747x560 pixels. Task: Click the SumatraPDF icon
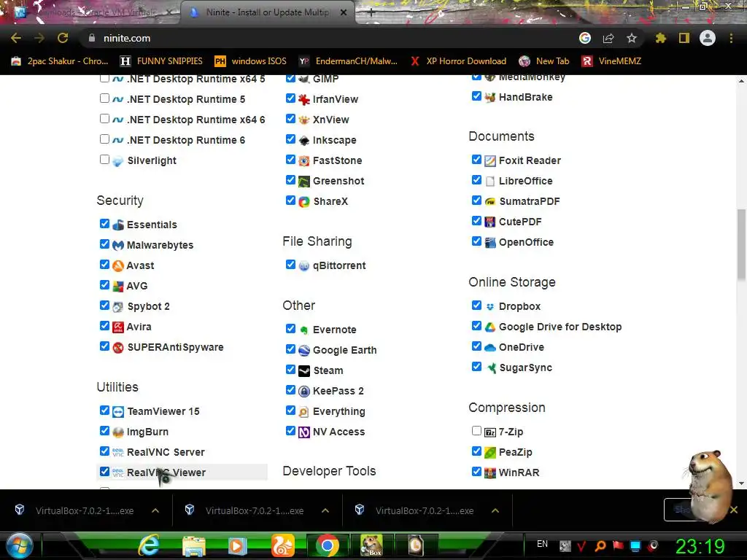pyautogui.click(x=490, y=202)
